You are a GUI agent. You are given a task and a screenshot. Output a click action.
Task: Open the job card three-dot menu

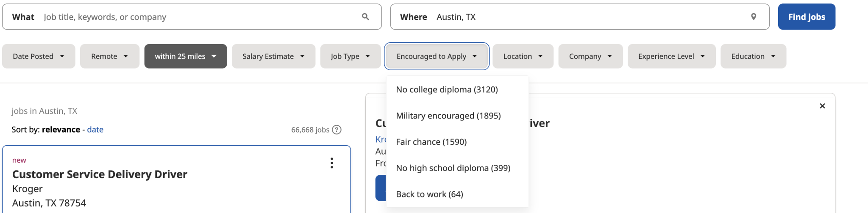[x=332, y=163]
